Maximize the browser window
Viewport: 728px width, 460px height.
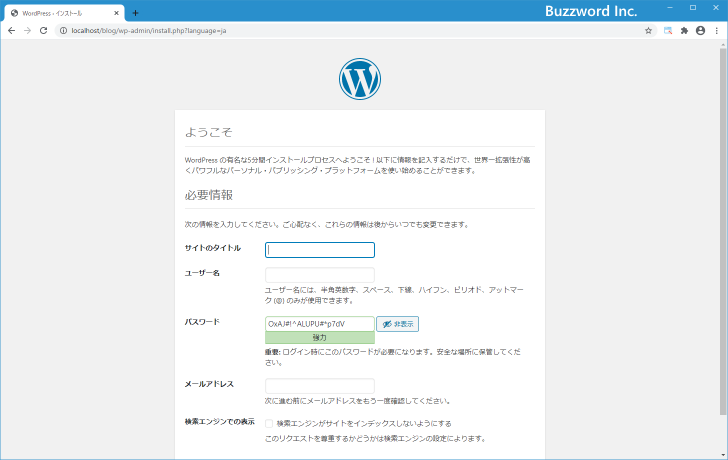(x=693, y=8)
